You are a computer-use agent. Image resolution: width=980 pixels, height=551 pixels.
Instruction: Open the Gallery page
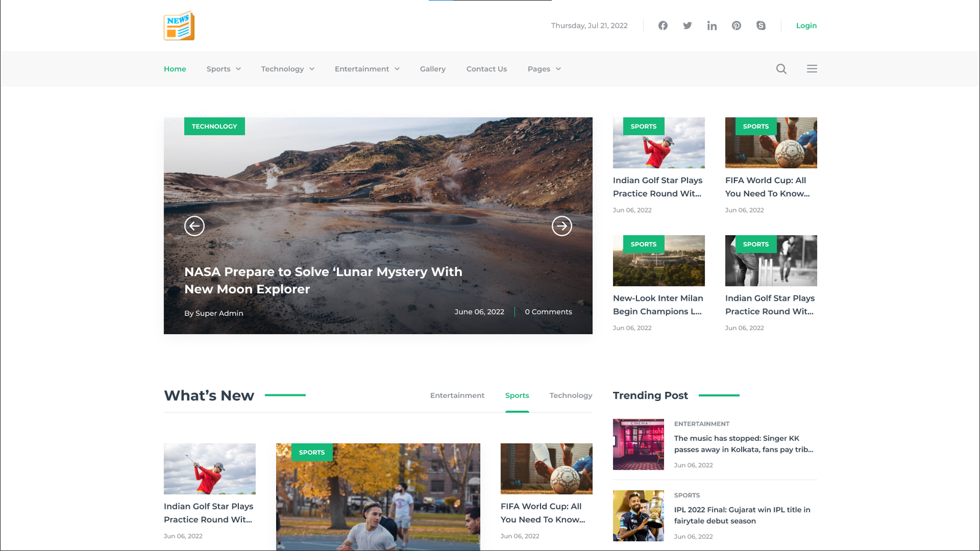[432, 69]
